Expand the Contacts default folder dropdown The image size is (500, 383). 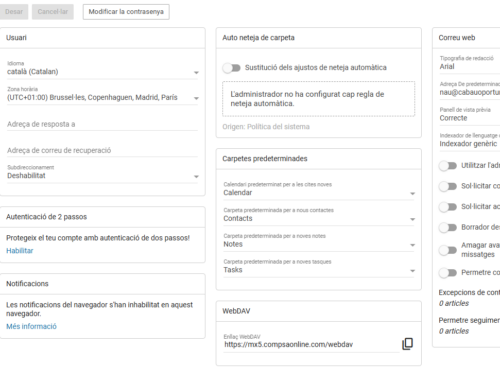319,216
